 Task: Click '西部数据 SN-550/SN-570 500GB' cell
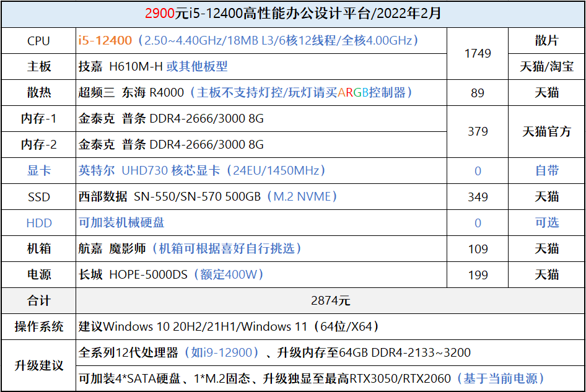click(261, 196)
